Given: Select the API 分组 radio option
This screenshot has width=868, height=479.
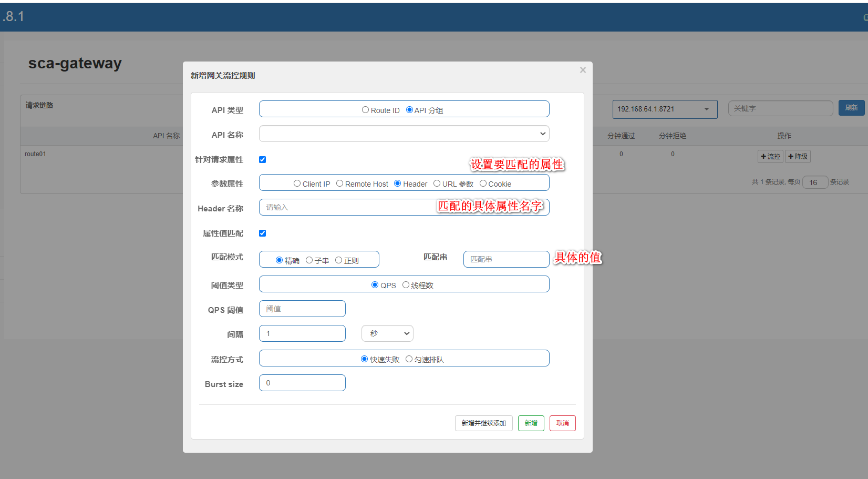Looking at the screenshot, I should pyautogui.click(x=409, y=110).
